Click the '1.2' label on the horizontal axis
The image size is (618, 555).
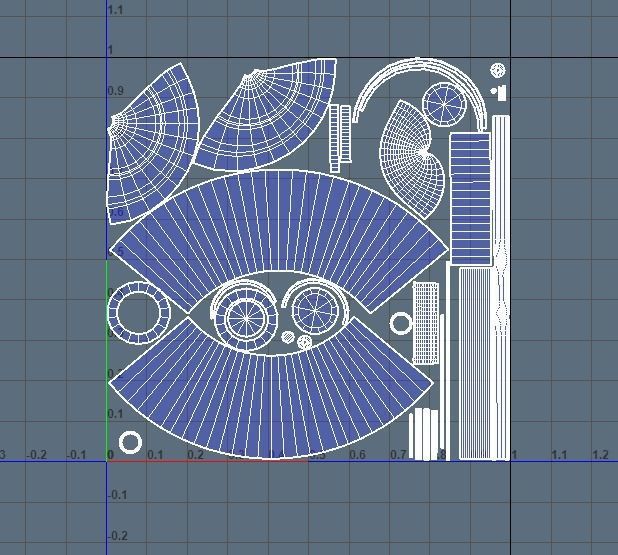point(600,454)
